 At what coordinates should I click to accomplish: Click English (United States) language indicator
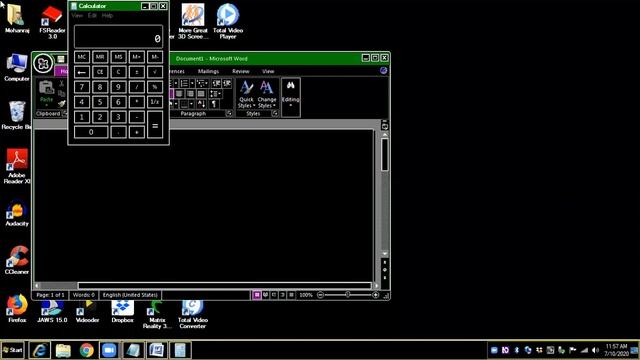(x=130, y=295)
